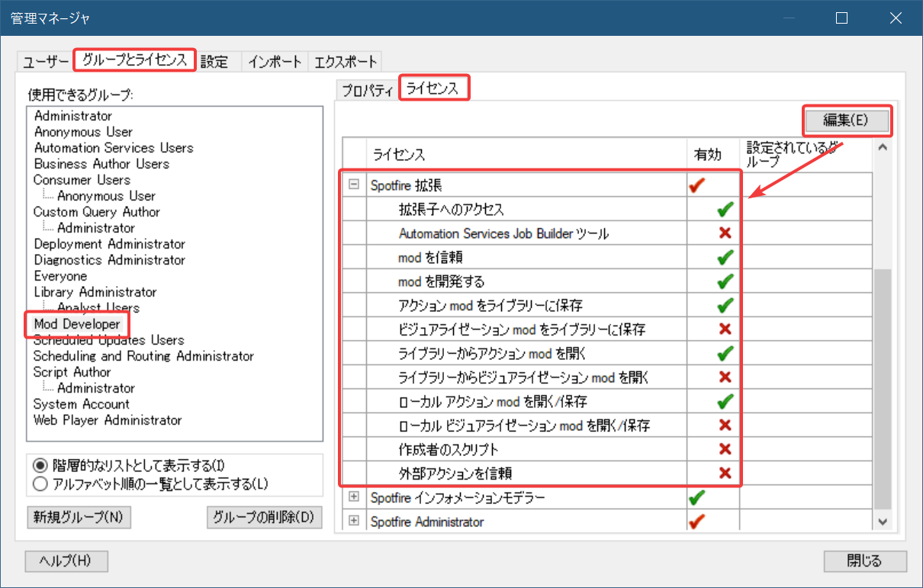Image resolution: width=923 pixels, height=588 pixels.
Task: Select the アルファベット順の一覧として表示する radio button
Action: coord(40,484)
